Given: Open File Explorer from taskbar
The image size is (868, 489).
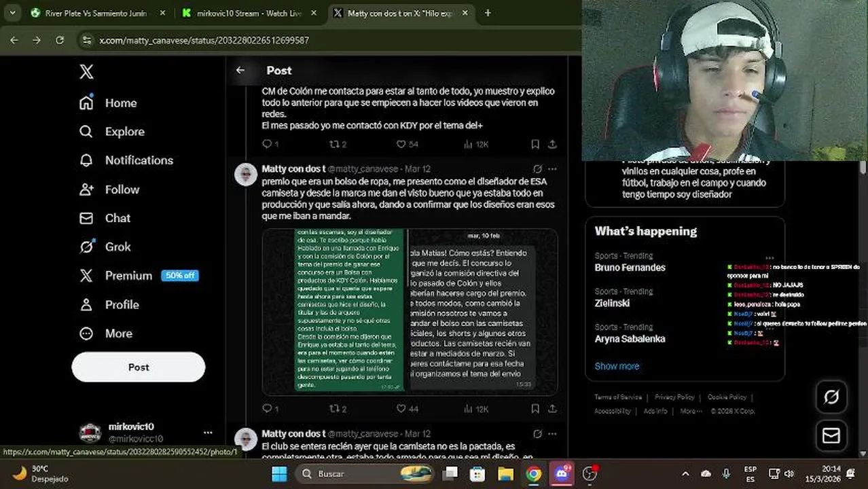Looking at the screenshot, I should coord(505,473).
